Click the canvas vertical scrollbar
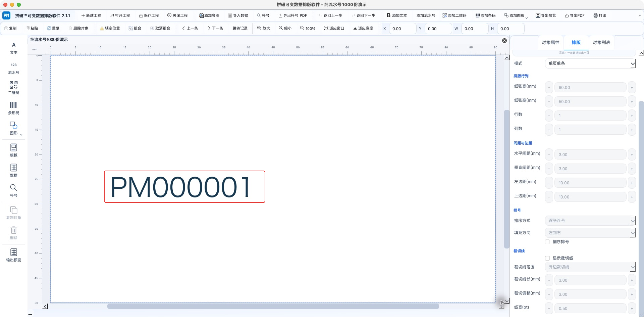 507,179
